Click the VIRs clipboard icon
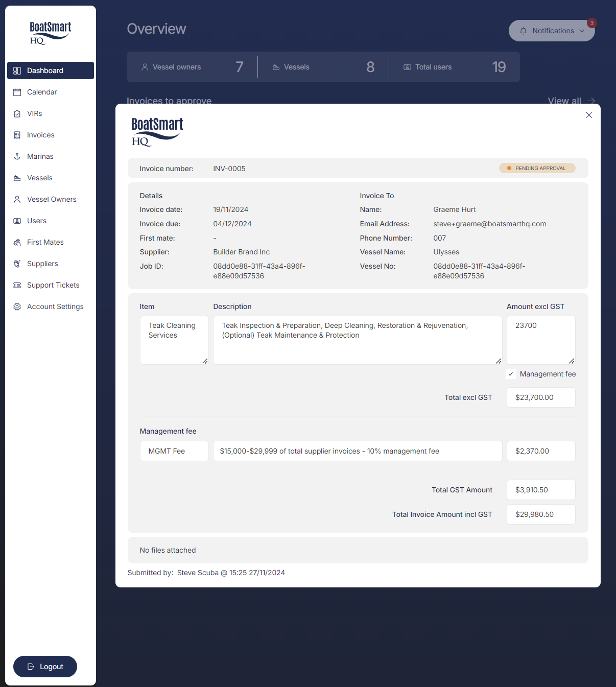The width and height of the screenshot is (616, 687). (x=17, y=113)
